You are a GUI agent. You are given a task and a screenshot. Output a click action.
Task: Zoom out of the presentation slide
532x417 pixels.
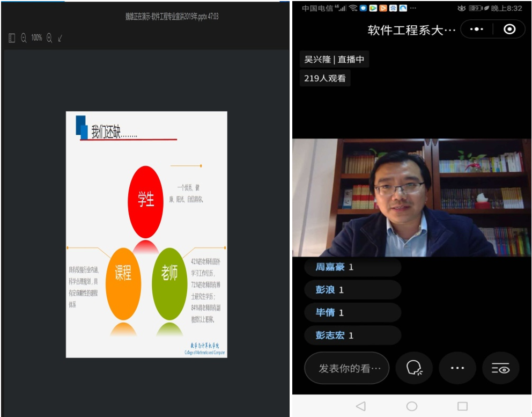point(24,38)
